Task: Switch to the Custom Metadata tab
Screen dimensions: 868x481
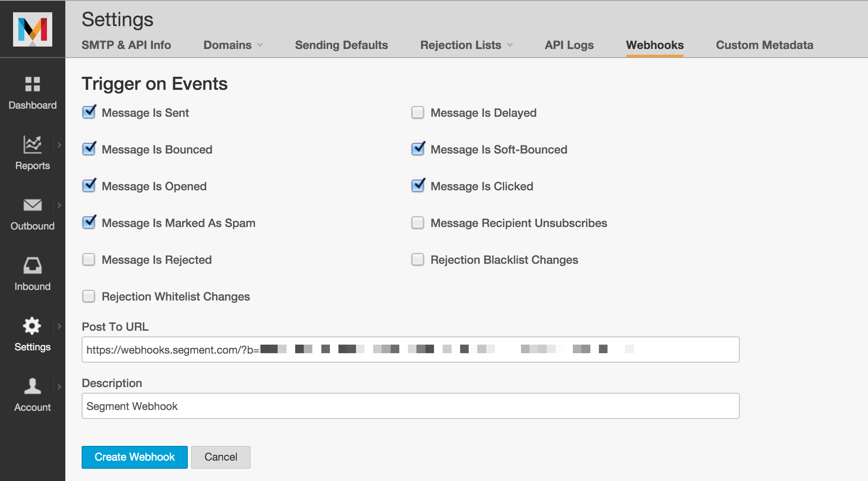Action: tap(764, 45)
